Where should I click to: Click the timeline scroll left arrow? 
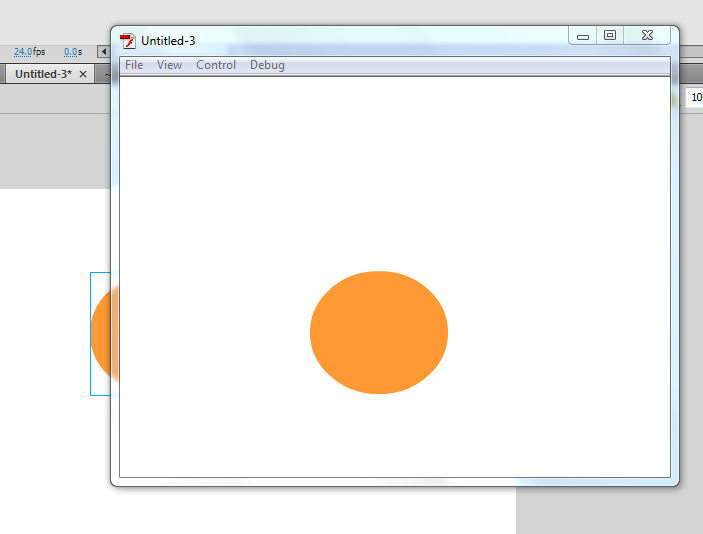click(x=104, y=52)
